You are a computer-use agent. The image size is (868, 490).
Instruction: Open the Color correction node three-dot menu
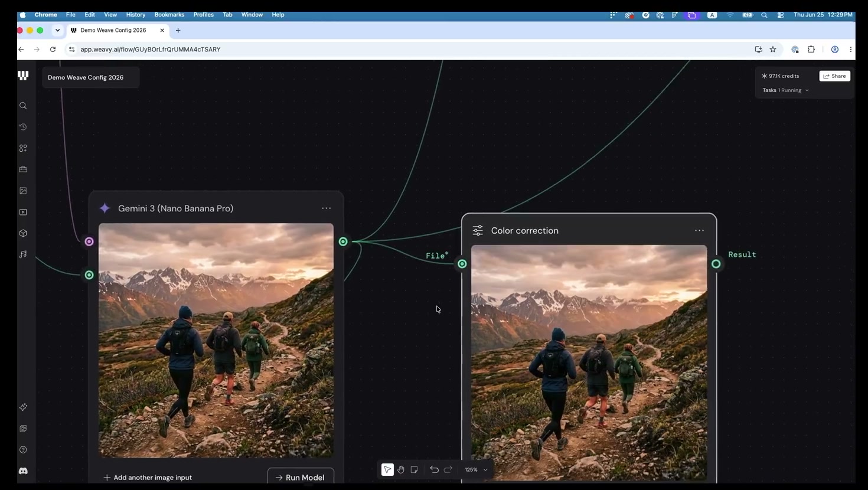pos(699,231)
